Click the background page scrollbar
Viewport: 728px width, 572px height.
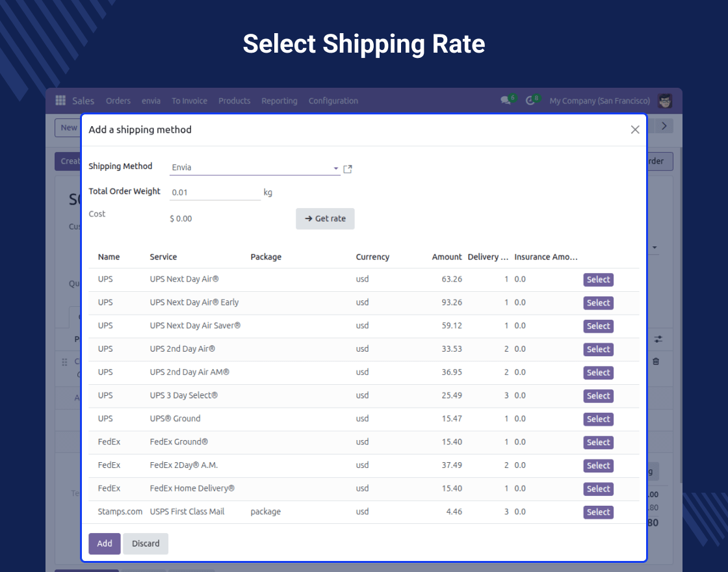pos(681,316)
